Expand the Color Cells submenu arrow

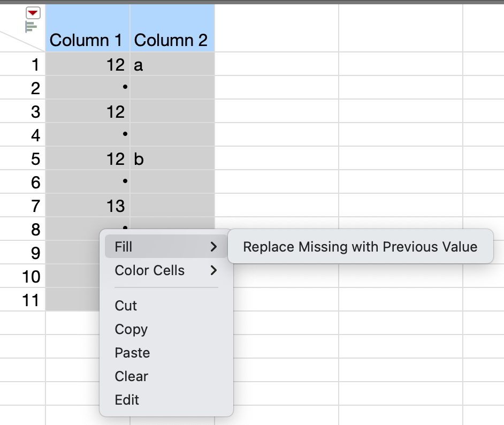[x=213, y=270]
